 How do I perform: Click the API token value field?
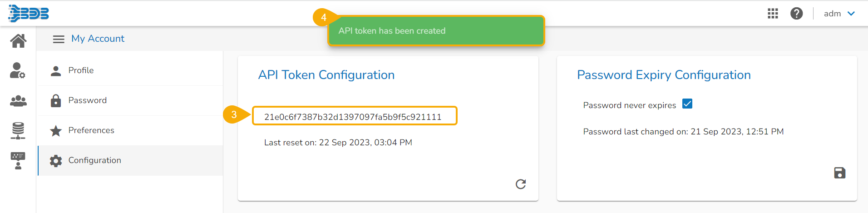click(353, 117)
